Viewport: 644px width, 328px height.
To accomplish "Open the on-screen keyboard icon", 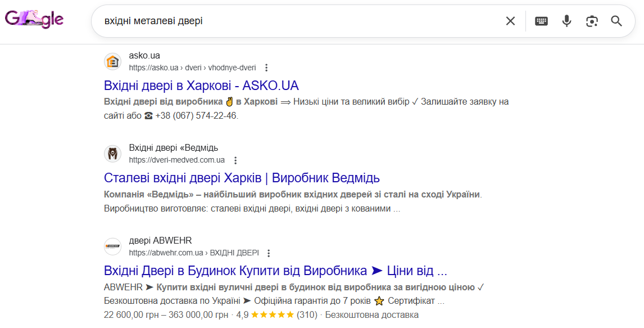I will 541,20.
